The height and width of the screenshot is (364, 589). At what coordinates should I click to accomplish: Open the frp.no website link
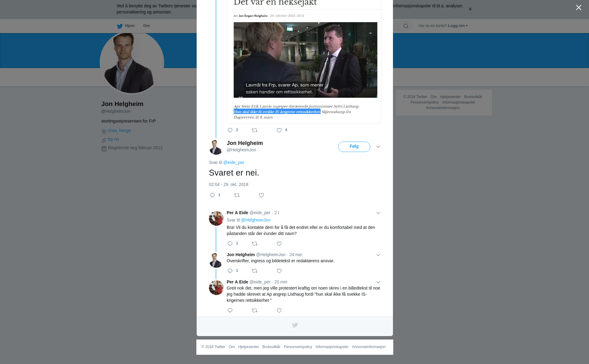coord(114,139)
